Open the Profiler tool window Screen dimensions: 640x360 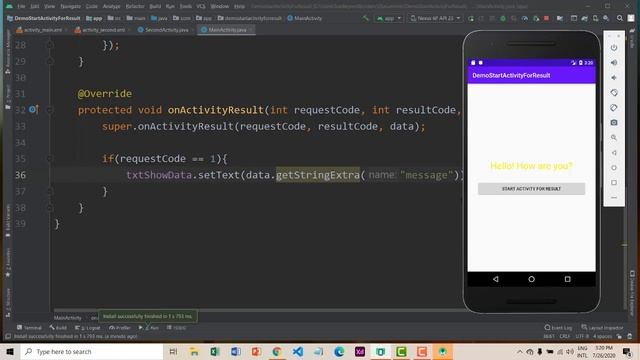pos(120,327)
